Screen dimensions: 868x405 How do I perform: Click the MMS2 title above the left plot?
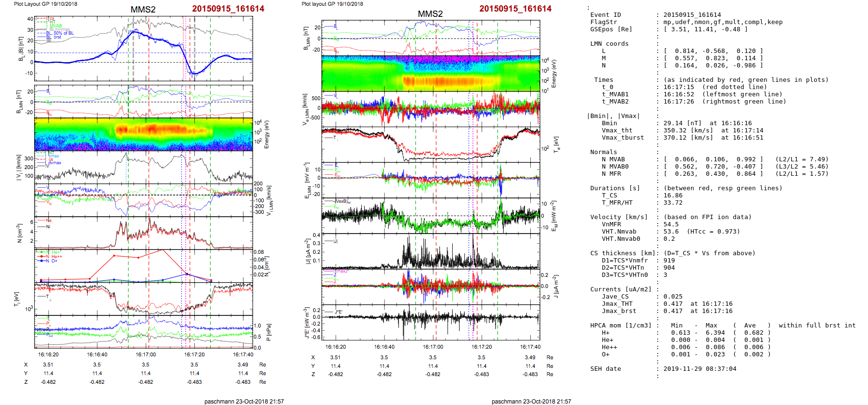[x=143, y=10]
